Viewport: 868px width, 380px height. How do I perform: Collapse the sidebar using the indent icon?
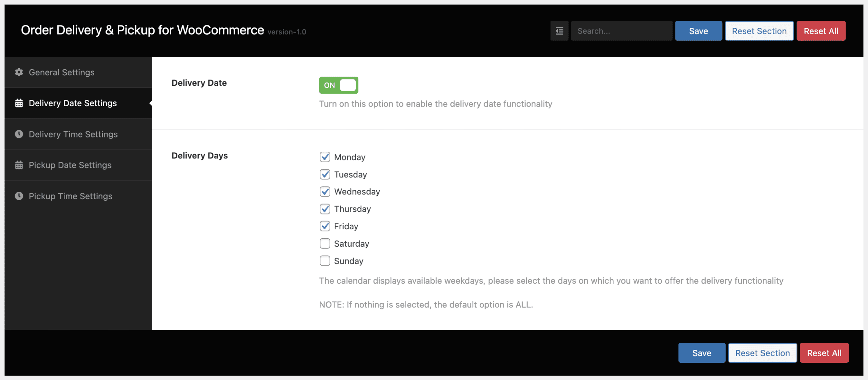[559, 31]
